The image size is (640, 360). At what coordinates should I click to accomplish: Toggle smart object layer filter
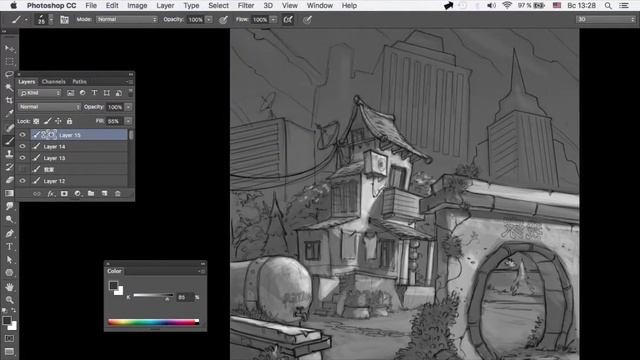point(119,93)
